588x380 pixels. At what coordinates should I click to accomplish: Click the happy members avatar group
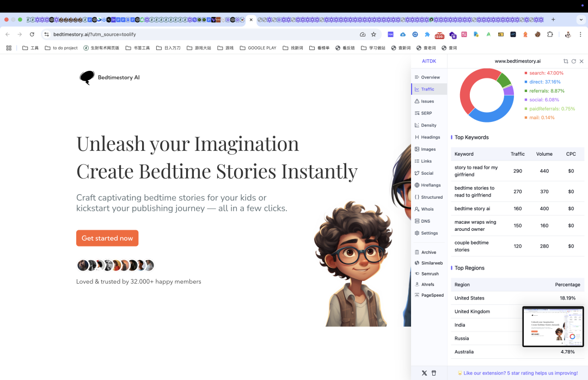[115, 265]
